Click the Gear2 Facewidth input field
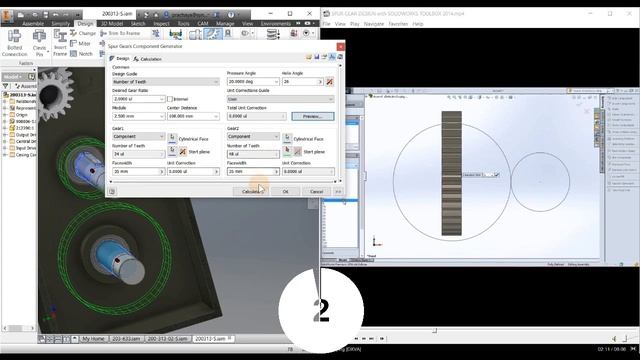The height and width of the screenshot is (360, 640). [253, 172]
